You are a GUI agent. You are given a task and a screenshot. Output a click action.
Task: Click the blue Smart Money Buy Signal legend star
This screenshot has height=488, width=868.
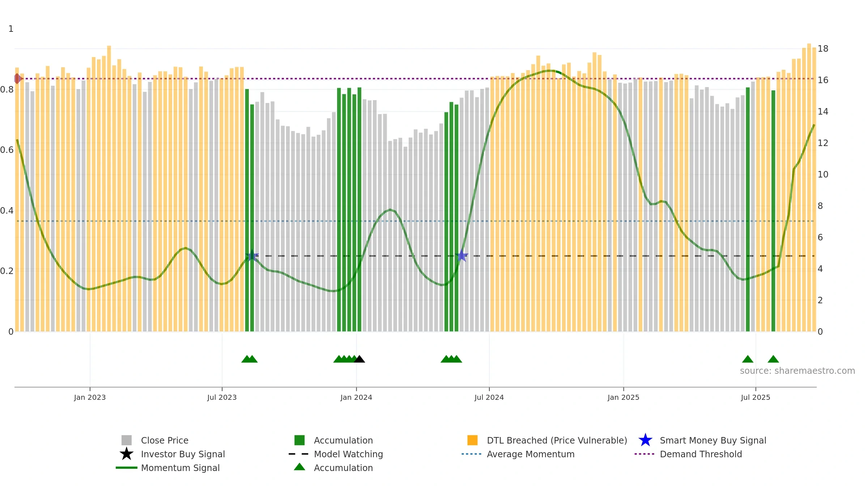pyautogui.click(x=645, y=440)
